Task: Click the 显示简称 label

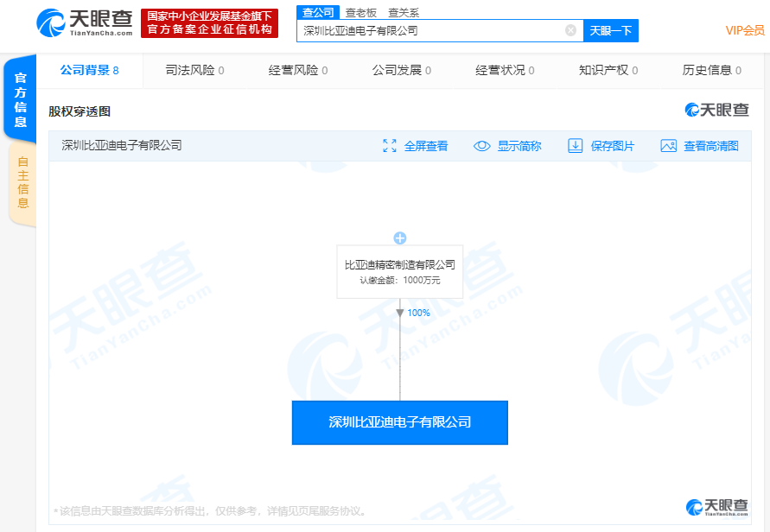Action: [519, 146]
